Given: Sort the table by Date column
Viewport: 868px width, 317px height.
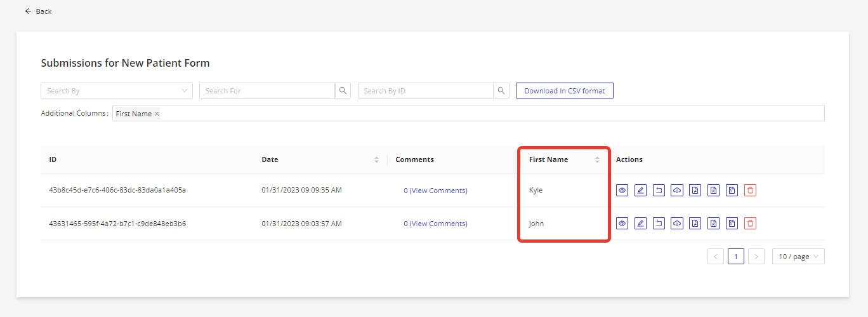Looking at the screenshot, I should click(x=376, y=160).
